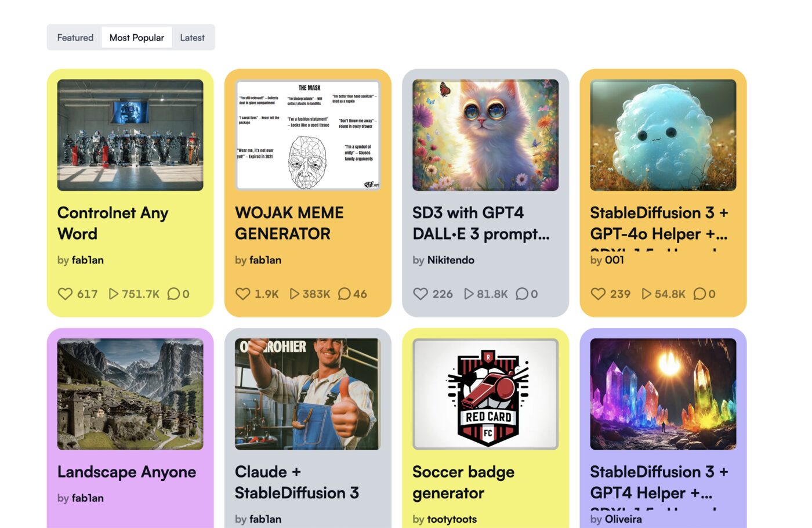Visit fab1an's profile under WOJAK MEME GENERATOR
Image resolution: width=812 pixels, height=528 pixels.
tap(265, 260)
